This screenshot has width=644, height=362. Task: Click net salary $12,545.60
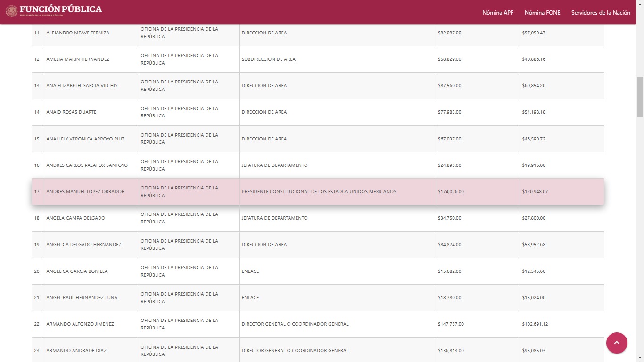[x=534, y=271]
